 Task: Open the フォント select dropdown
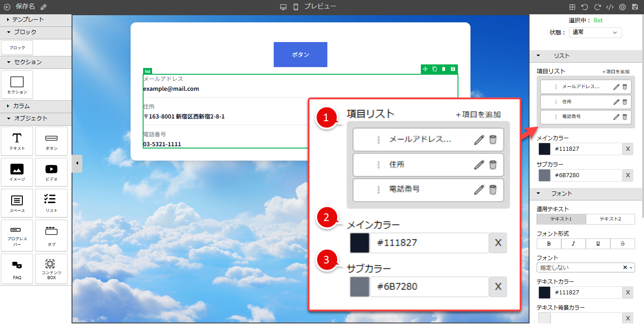tap(585, 268)
